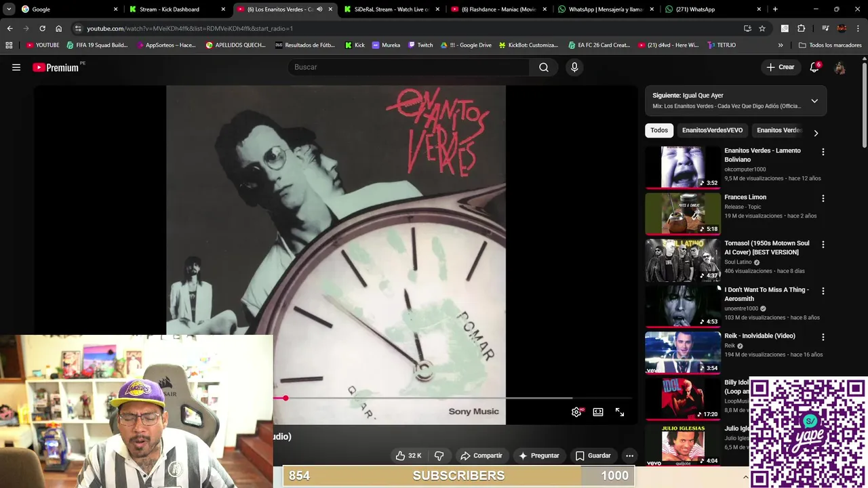Focus the Buscar search field
Image resolution: width=868 pixels, height=488 pixels.
tap(409, 67)
